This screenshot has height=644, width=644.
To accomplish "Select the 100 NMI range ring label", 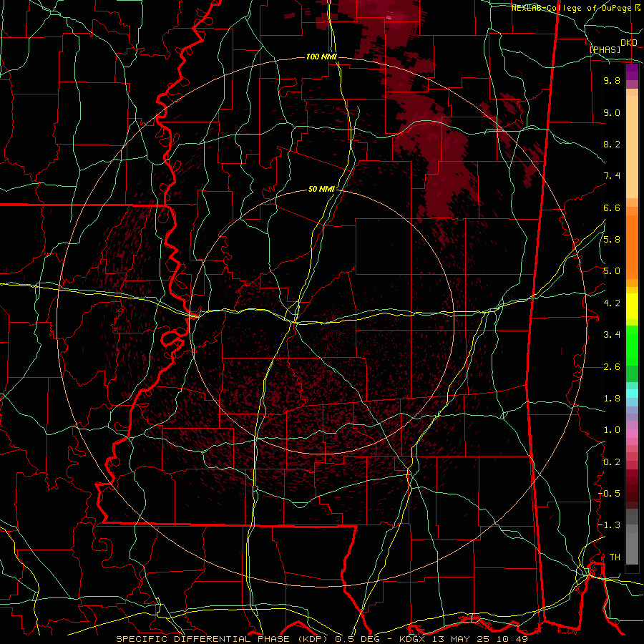I will [x=321, y=57].
